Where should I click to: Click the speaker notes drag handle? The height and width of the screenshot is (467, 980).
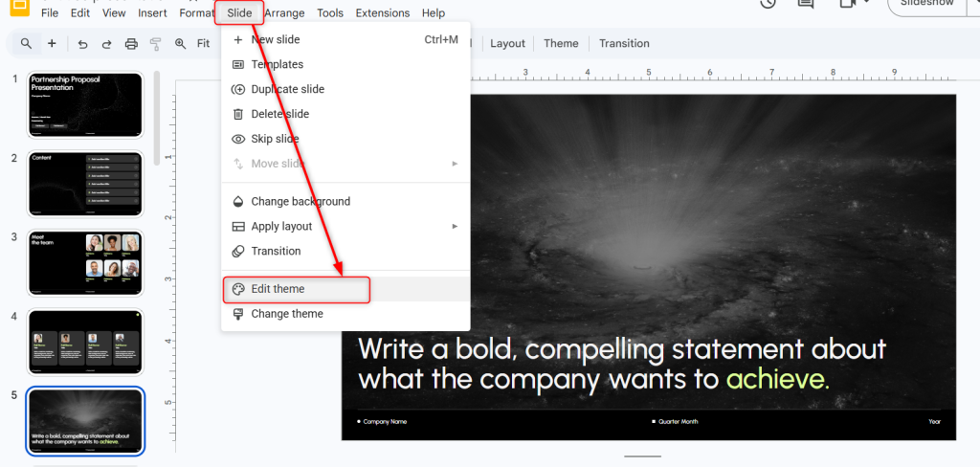[642, 456]
